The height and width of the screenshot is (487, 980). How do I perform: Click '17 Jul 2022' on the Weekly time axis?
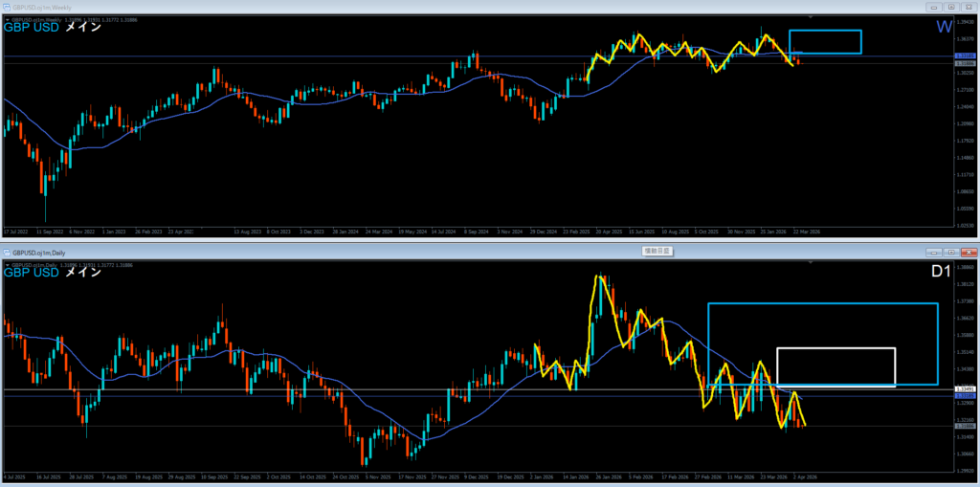(15, 231)
